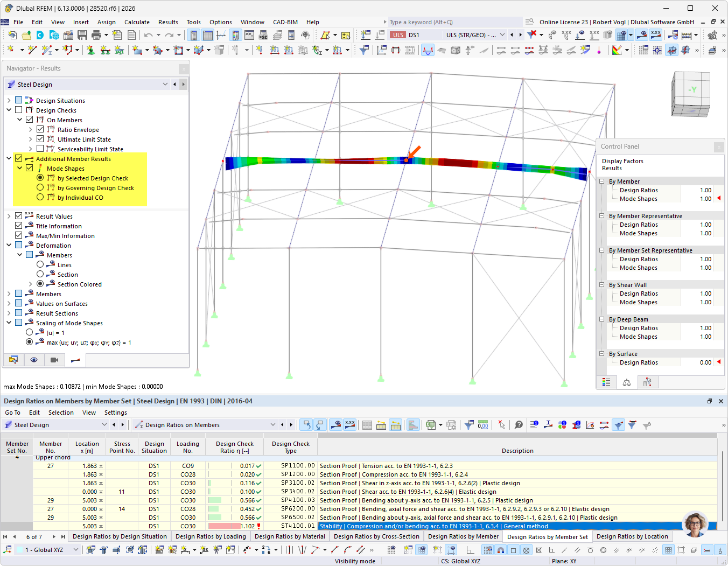Enable the Serviceability Limit State checkbox

tap(40, 149)
